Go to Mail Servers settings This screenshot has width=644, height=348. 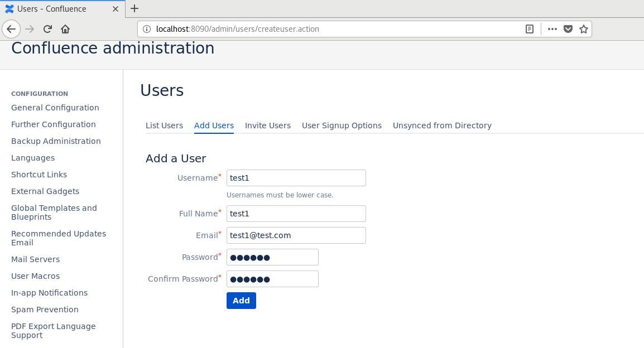tap(35, 259)
